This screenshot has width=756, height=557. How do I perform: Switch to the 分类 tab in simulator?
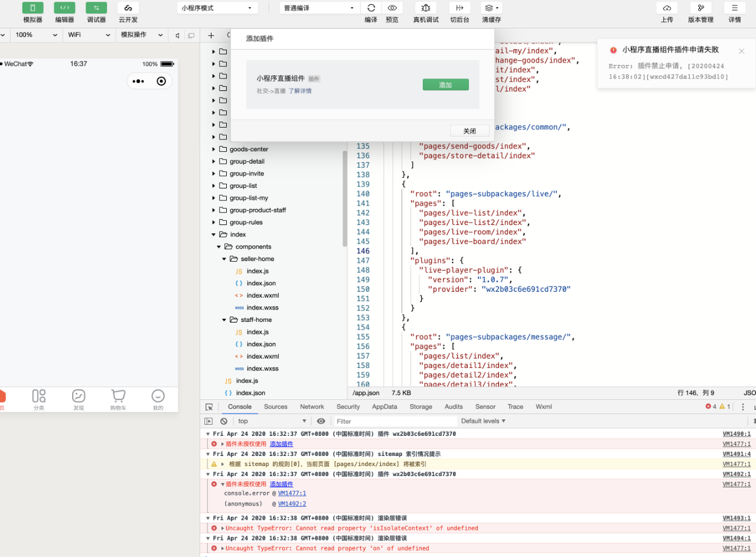[x=39, y=400]
